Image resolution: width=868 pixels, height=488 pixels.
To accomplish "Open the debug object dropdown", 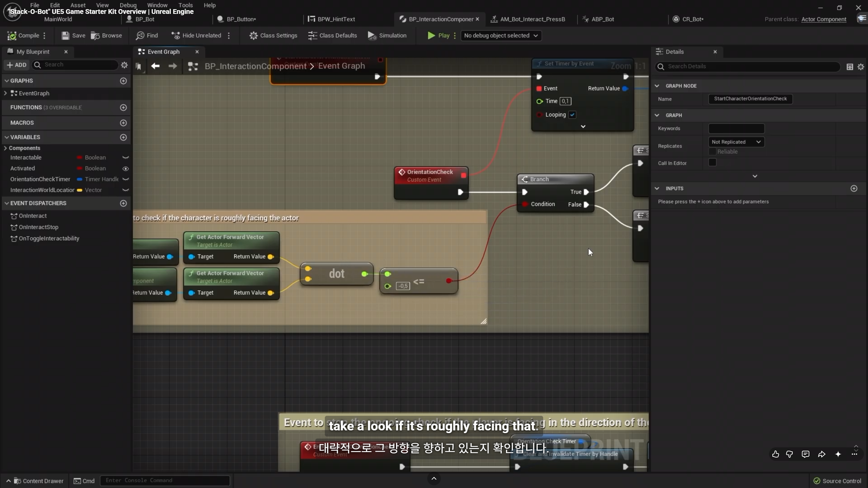I will (501, 36).
